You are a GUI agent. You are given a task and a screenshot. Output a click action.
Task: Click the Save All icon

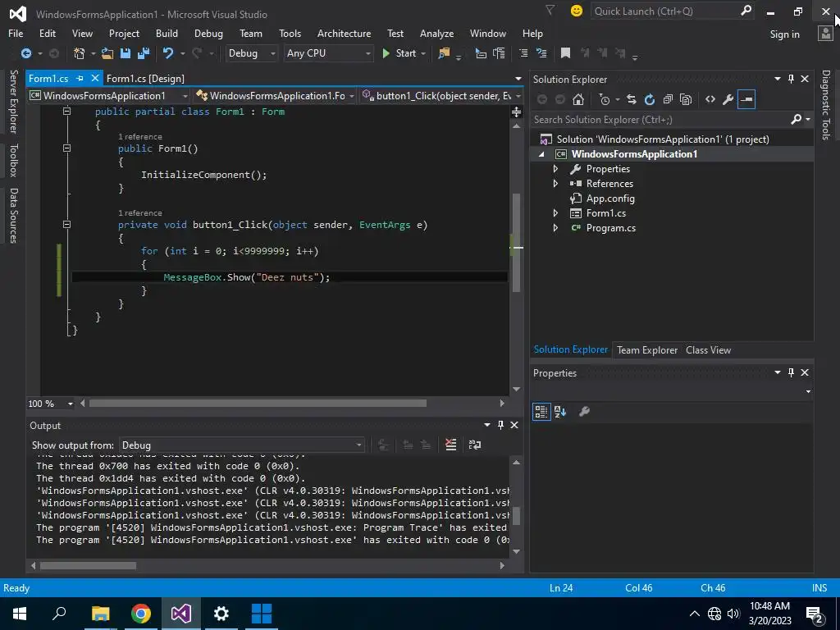tap(143, 53)
